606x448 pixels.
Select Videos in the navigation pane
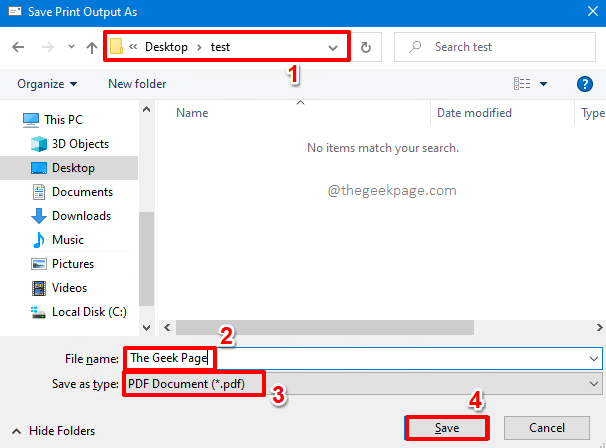click(70, 288)
